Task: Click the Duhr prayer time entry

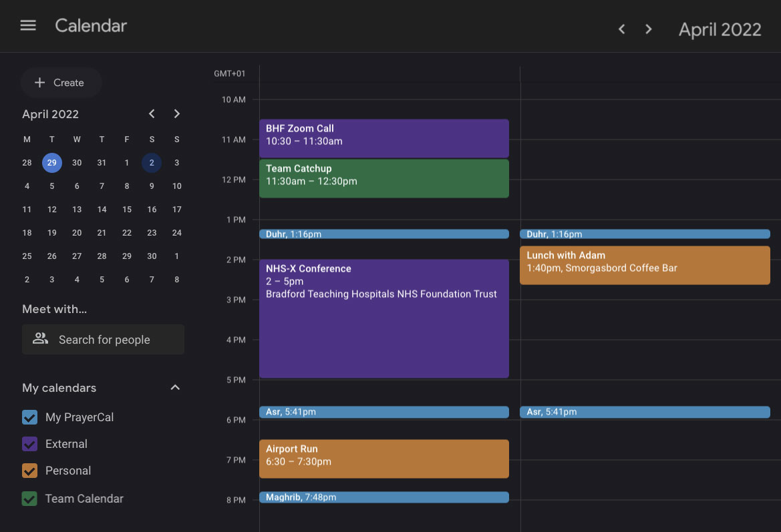Action: 383,234
